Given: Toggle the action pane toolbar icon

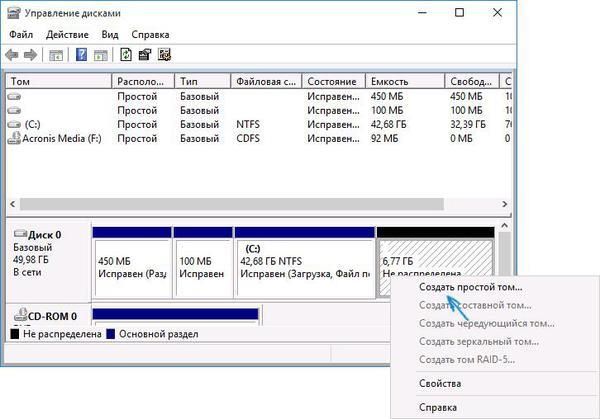Looking at the screenshot, I should click(101, 55).
